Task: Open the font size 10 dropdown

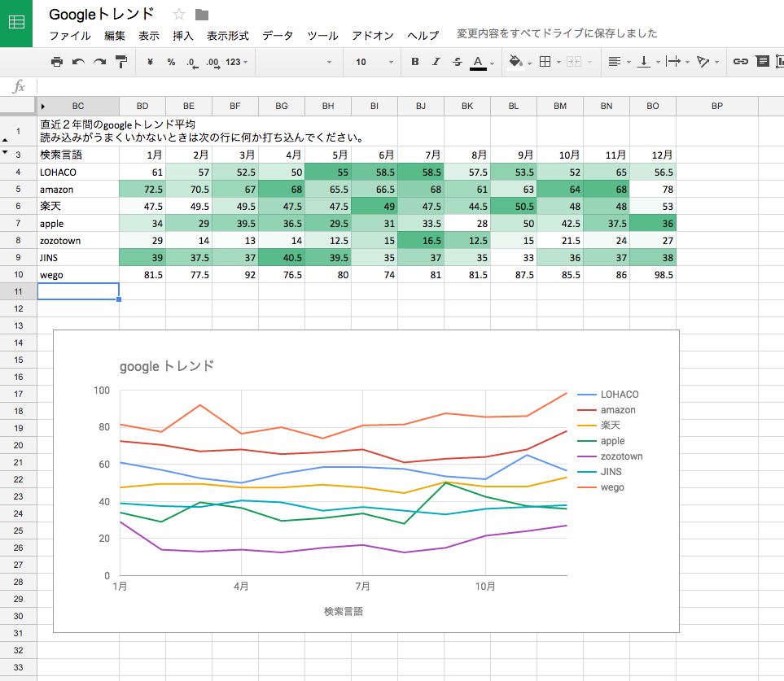Action: click(x=374, y=62)
